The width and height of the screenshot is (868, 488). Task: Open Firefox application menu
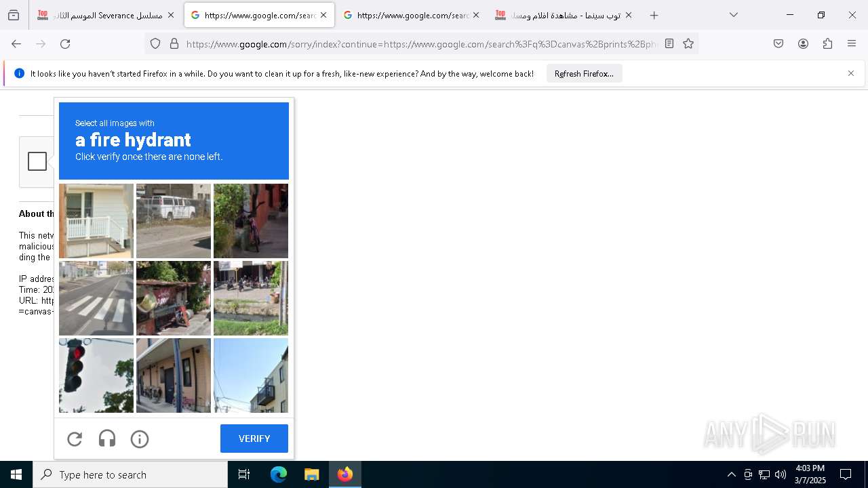[852, 43]
